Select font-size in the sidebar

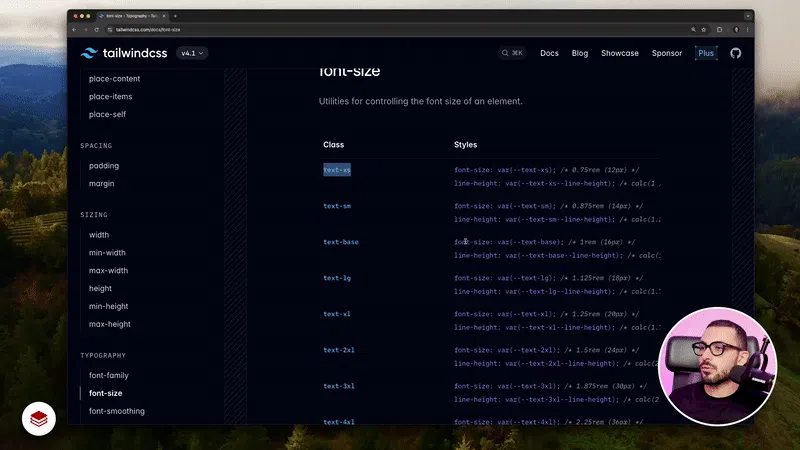pos(106,393)
